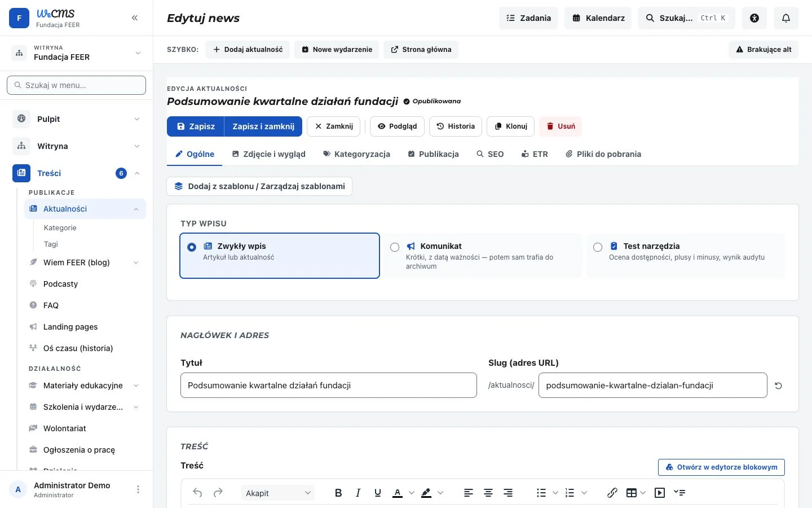Open the Kategoryzacja tab

pos(356,154)
